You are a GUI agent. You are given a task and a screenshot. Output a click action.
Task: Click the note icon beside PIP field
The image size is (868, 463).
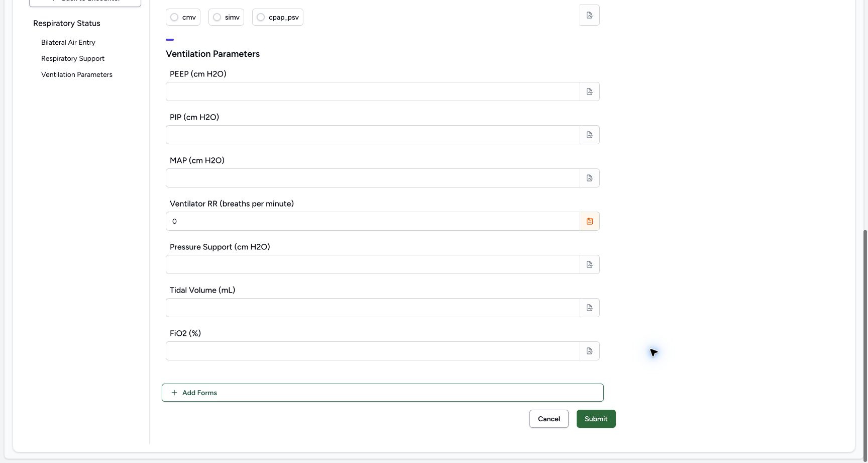[x=590, y=135]
